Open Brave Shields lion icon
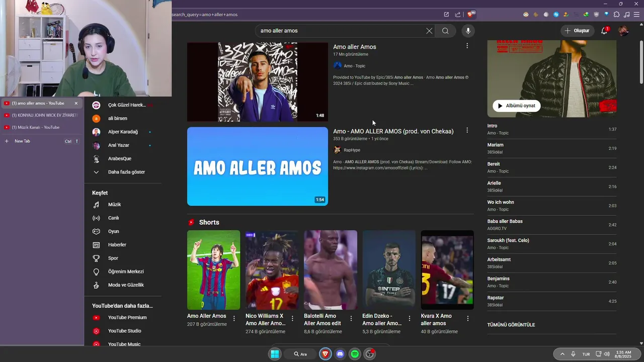Screen dimensions: 644x362 click(470, 15)
